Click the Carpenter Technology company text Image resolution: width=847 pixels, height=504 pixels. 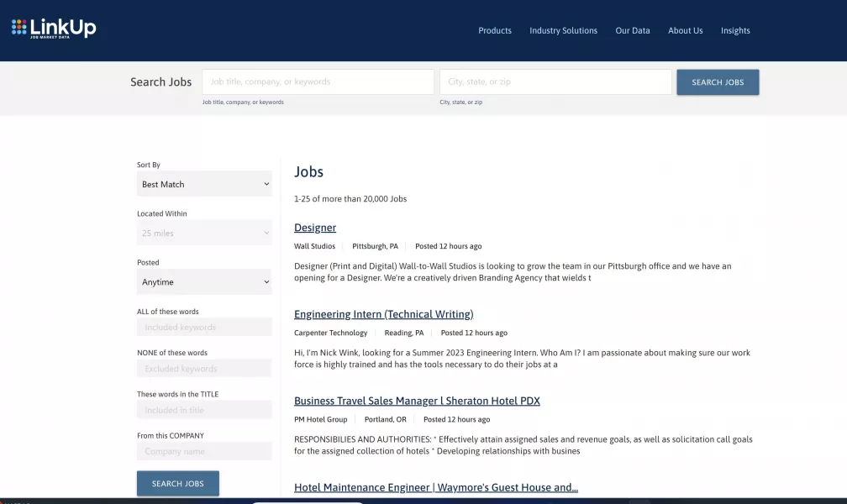click(330, 333)
